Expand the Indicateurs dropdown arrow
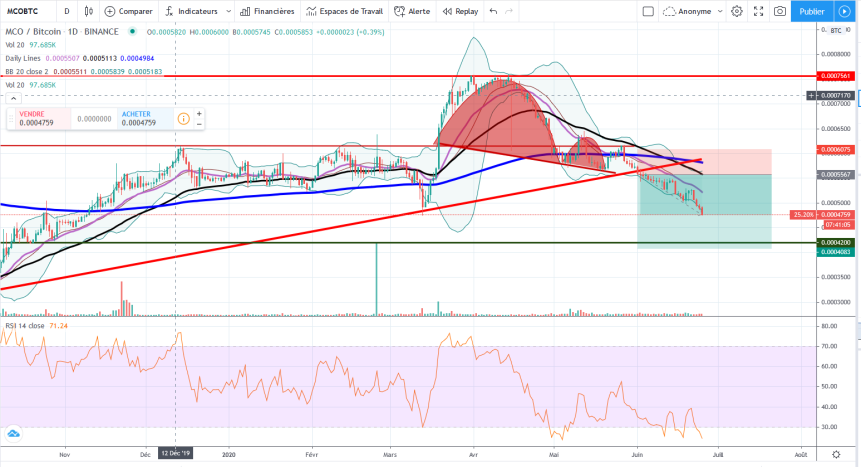 228,11
